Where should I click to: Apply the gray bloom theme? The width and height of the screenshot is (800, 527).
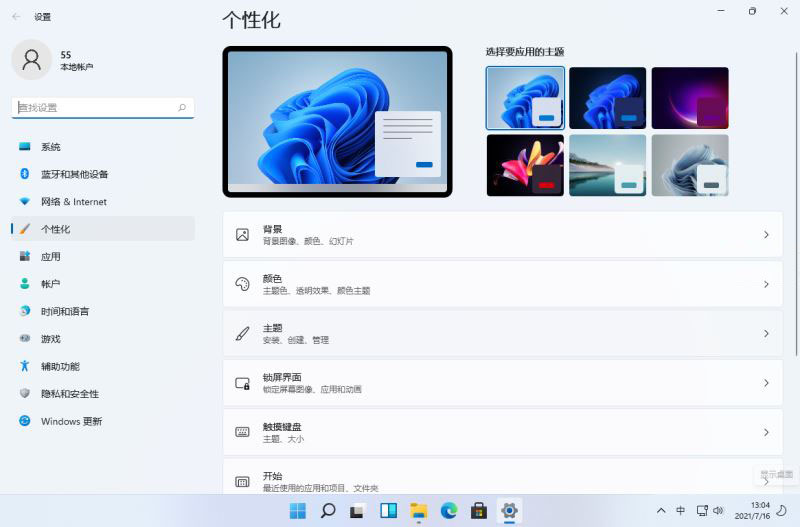[x=690, y=165]
